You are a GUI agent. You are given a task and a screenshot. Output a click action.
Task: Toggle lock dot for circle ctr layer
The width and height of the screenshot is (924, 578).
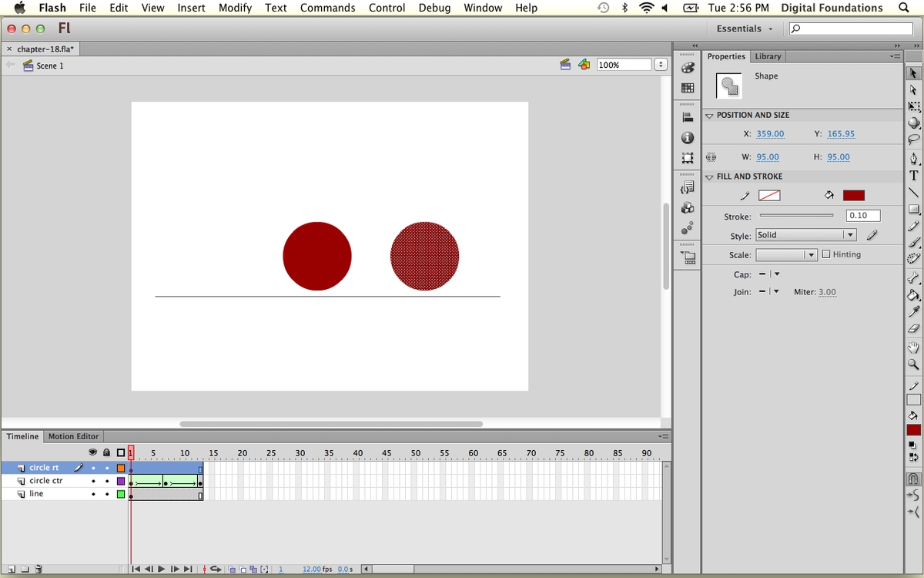[x=107, y=481]
